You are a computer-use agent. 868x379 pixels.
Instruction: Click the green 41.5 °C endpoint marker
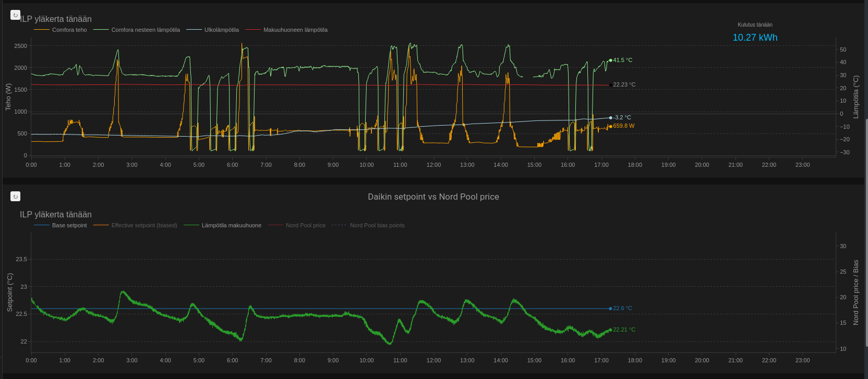coord(611,60)
